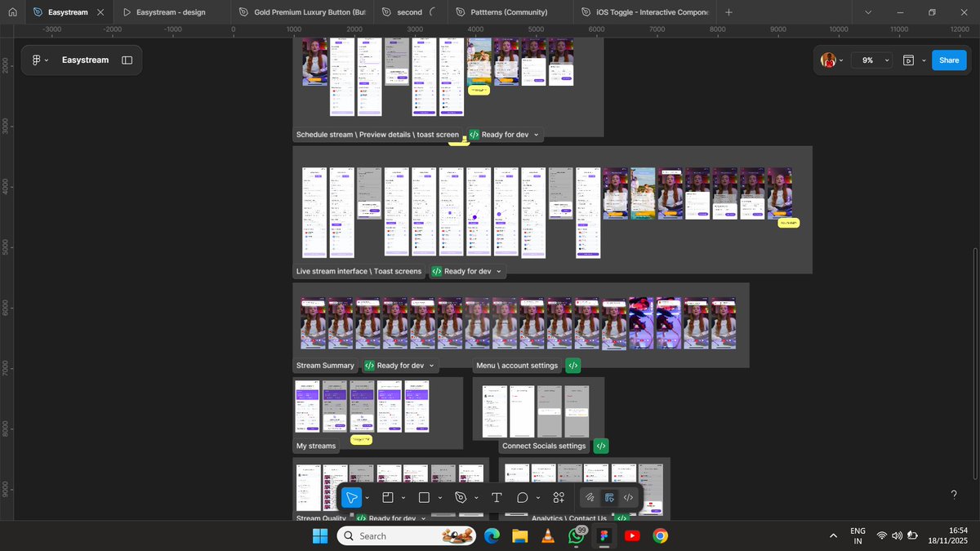This screenshot has height=551, width=980.
Task: Open Windows Start menu
Action: click(319, 535)
